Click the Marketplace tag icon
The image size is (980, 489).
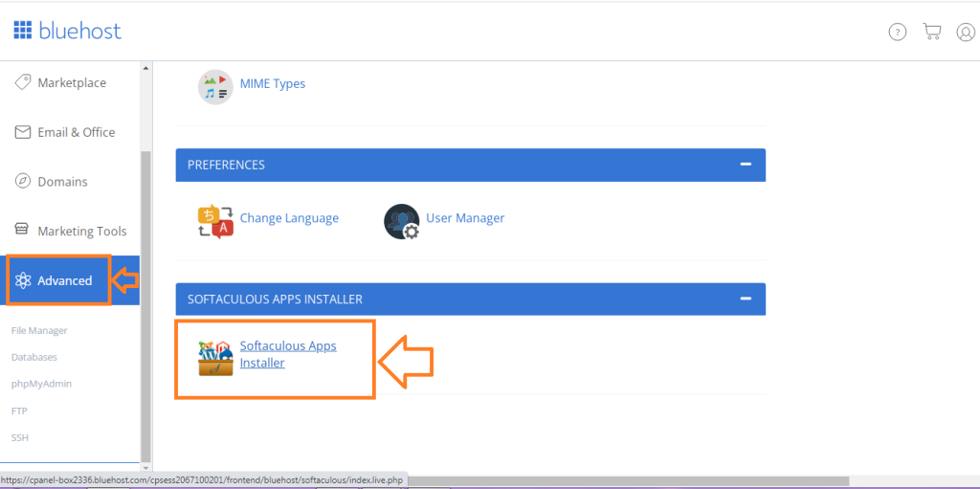click(23, 82)
